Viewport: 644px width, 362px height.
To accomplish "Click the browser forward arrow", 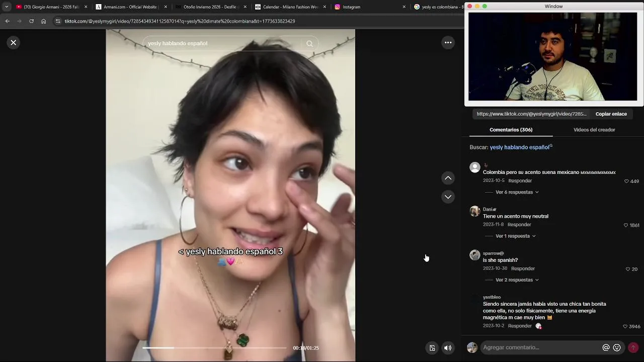I will tap(19, 21).
